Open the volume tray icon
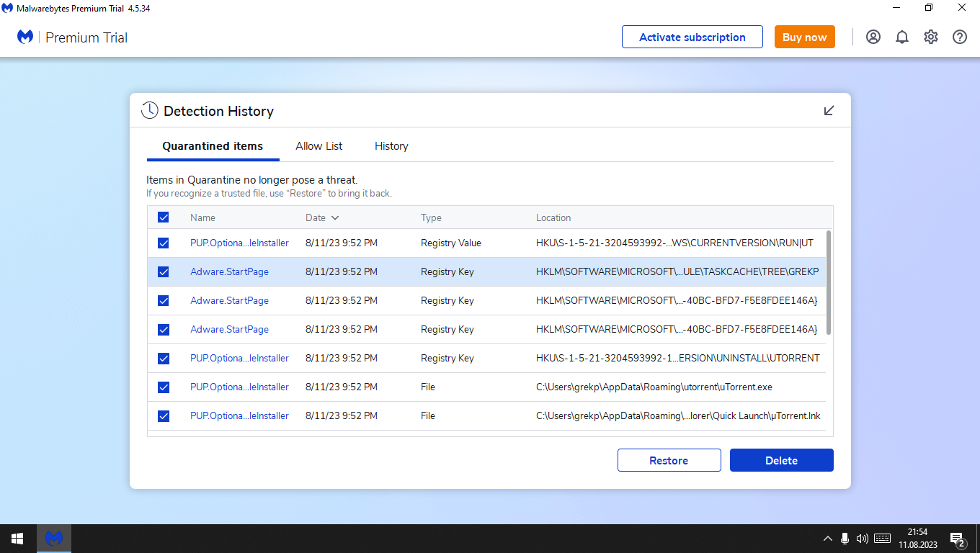Image resolution: width=980 pixels, height=553 pixels. click(x=863, y=539)
